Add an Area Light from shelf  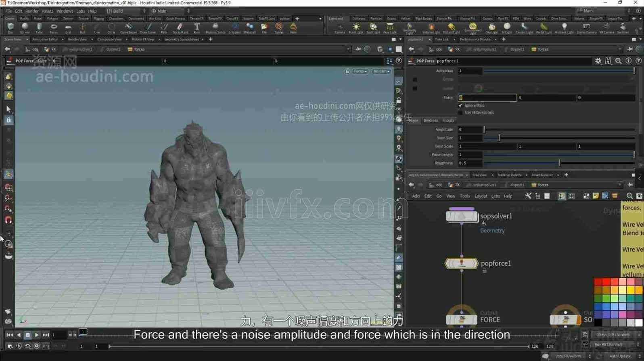pos(390,28)
